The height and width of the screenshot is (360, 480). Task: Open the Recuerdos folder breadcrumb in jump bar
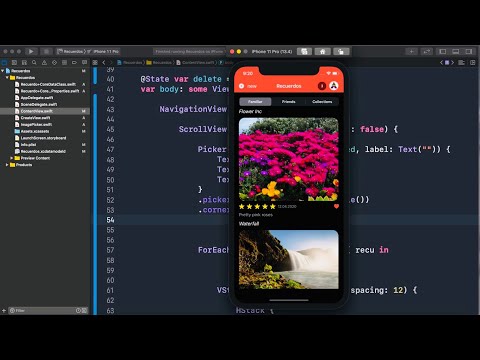(159, 62)
